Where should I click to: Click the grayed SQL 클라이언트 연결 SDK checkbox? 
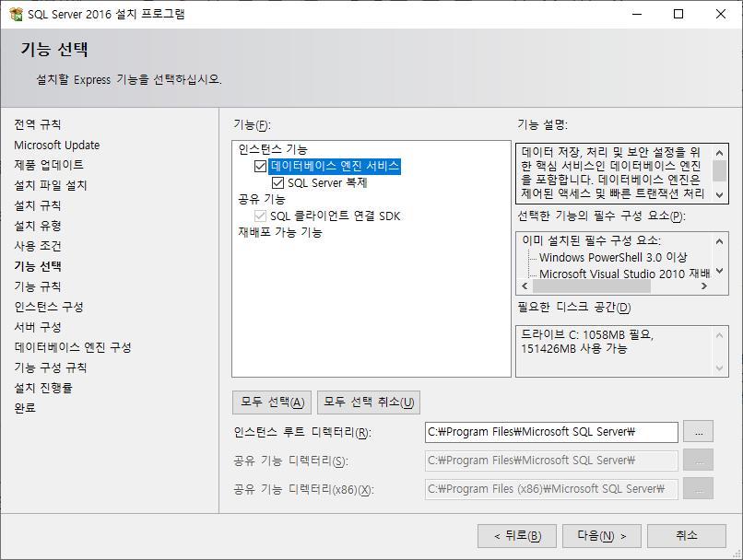pos(260,216)
